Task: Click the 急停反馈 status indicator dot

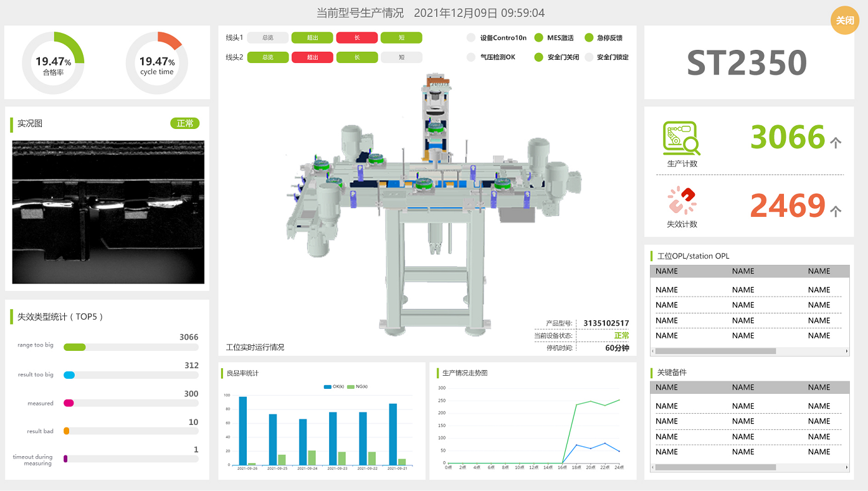Action: (x=589, y=38)
